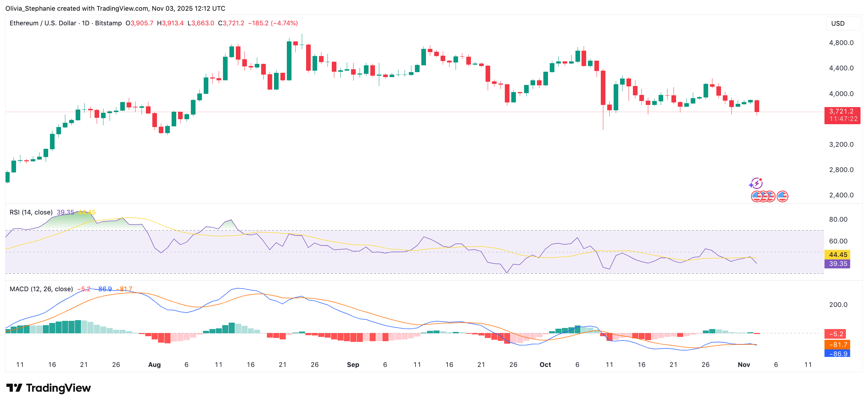The height and width of the screenshot is (404, 868).
Task: Click the 4,800.0 price scale label
Action: pyautogui.click(x=841, y=43)
